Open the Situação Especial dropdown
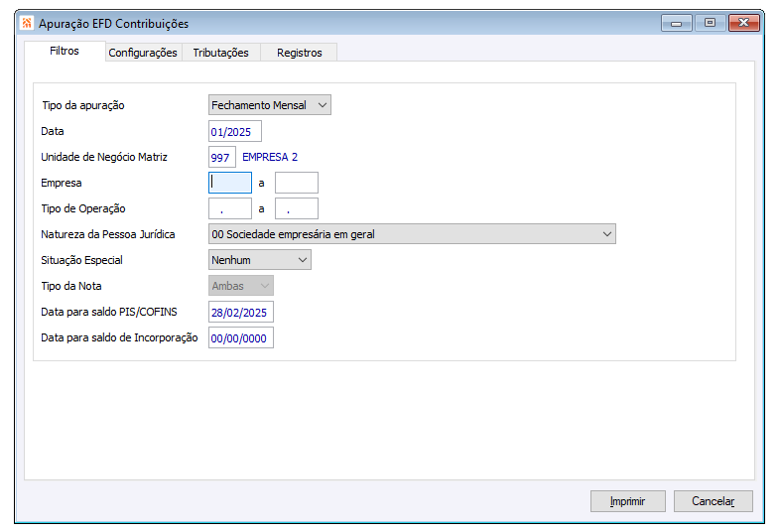Viewport: 780px width, 532px height. pyautogui.click(x=260, y=260)
